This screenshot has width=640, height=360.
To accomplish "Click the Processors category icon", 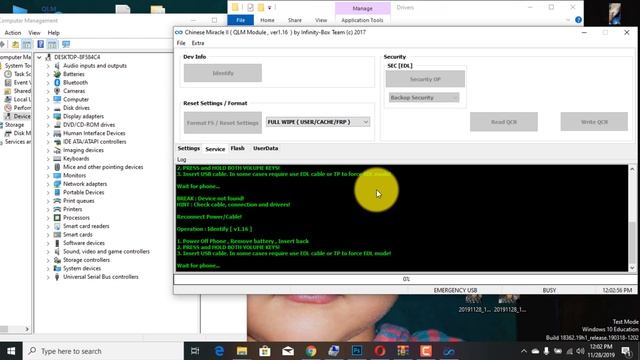I will point(57,218).
